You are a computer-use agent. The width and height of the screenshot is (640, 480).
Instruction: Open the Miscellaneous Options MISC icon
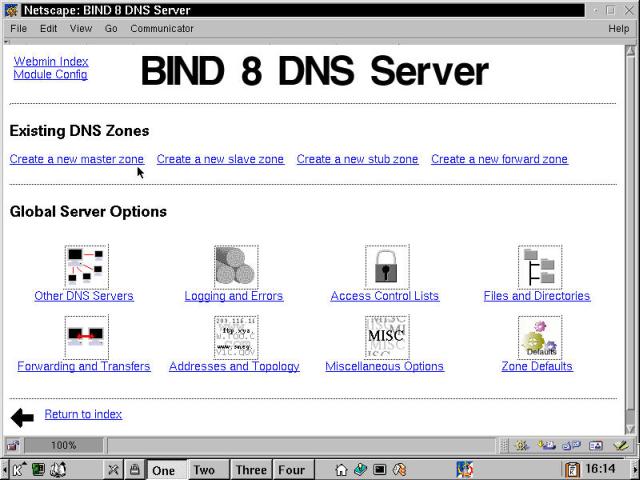386,337
